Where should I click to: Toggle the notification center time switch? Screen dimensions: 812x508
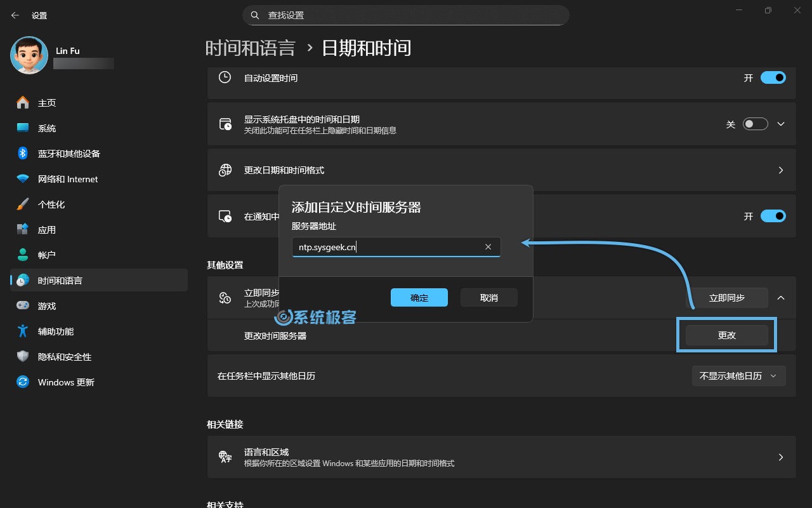(x=773, y=216)
